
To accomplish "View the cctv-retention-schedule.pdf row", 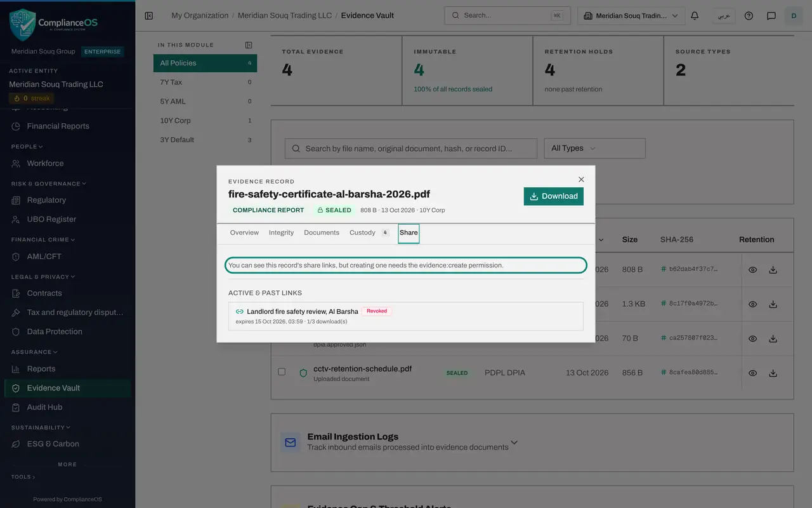I will [x=752, y=373].
